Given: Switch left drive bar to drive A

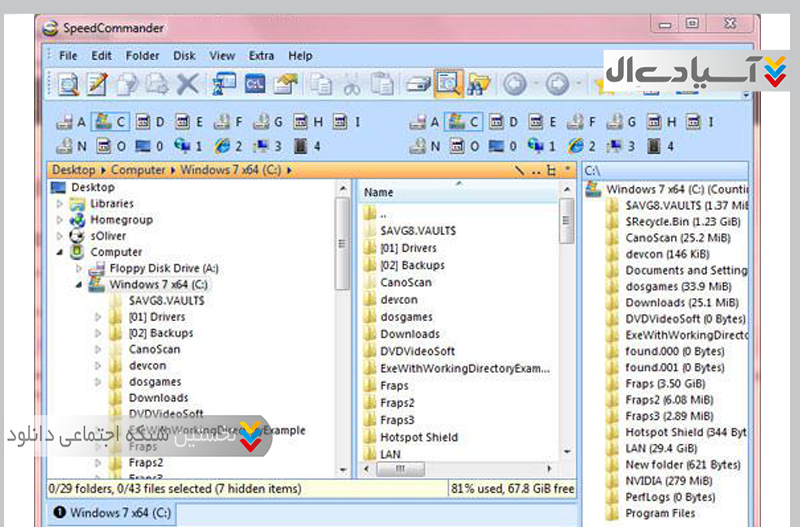Looking at the screenshot, I should (x=73, y=122).
